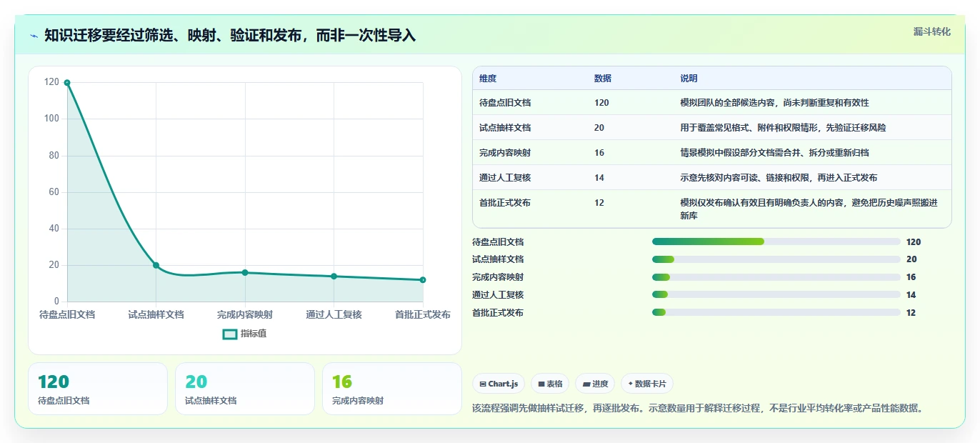This screenshot has height=443, width=980.
Task: Open the 20 试点抽样文档 stat card
Action: (245, 389)
